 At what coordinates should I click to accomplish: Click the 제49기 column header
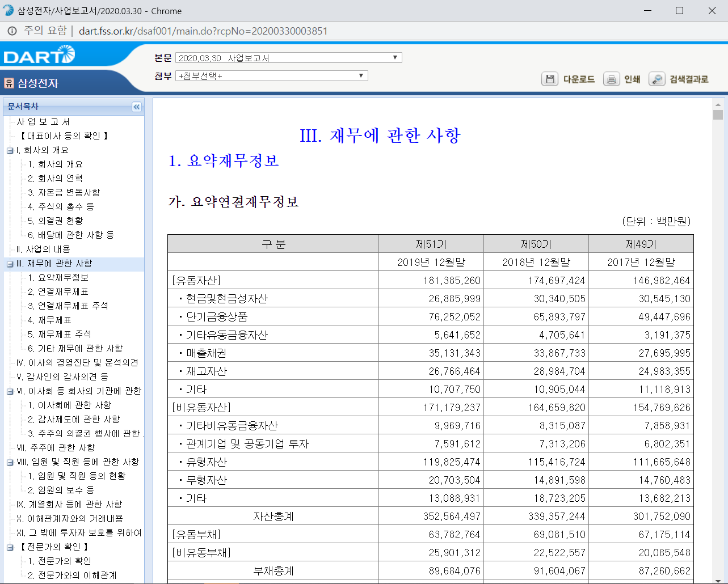pyautogui.click(x=641, y=244)
